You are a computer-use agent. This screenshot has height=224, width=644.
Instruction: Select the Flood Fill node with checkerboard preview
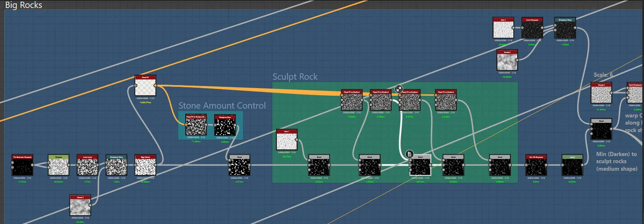pos(145,86)
